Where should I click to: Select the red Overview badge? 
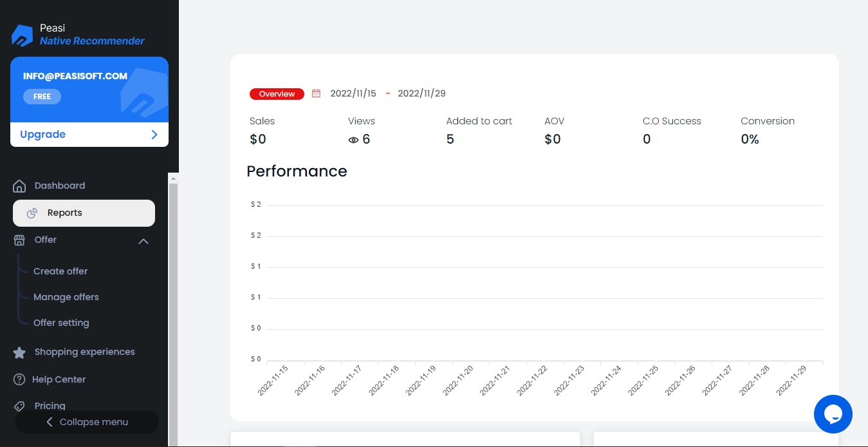click(x=277, y=94)
